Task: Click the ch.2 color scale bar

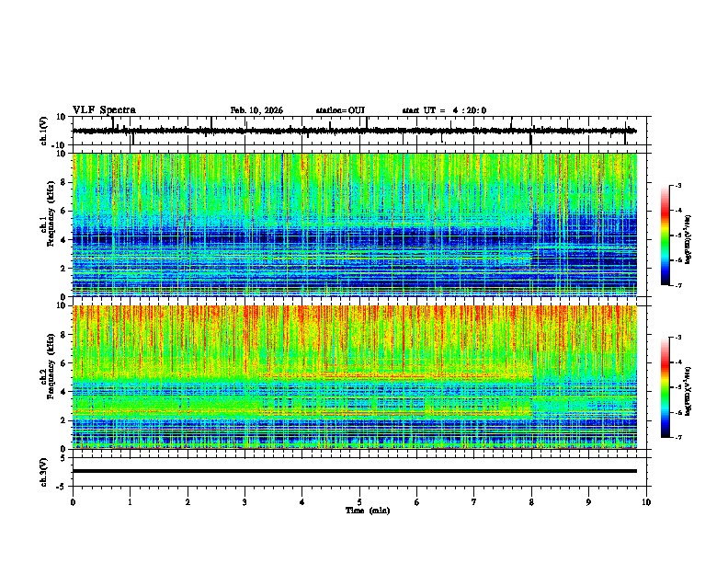Action: point(665,387)
